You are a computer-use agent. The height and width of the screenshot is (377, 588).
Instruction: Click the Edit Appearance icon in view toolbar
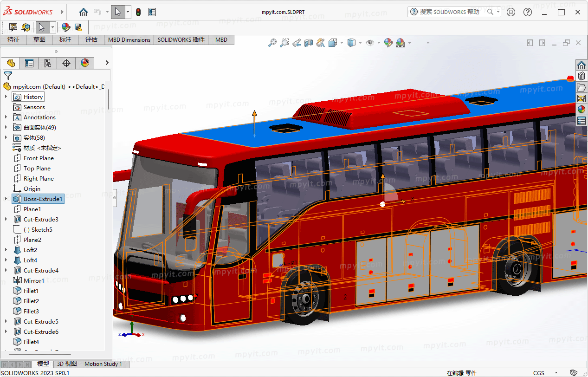388,43
